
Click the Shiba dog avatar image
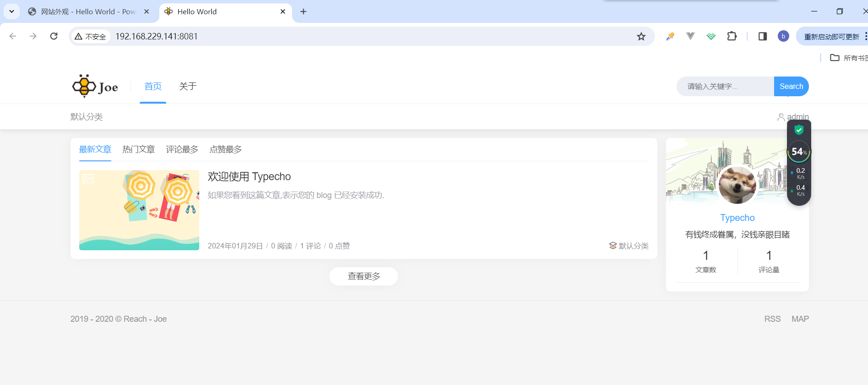tap(737, 184)
